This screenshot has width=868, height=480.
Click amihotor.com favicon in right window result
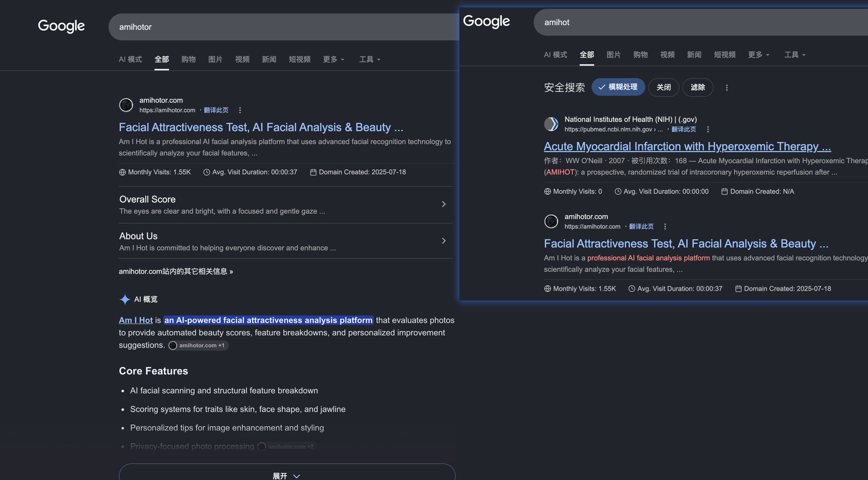click(551, 221)
